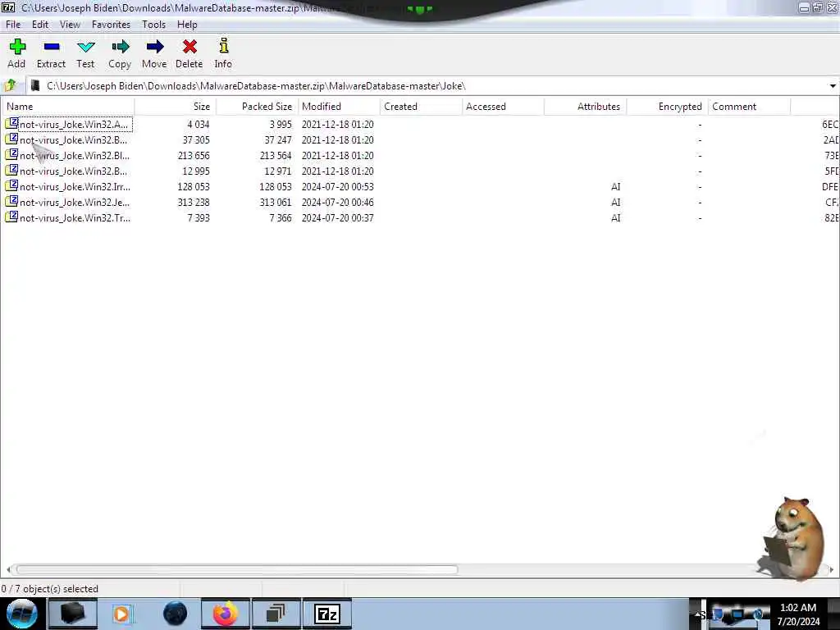Viewport: 840px width, 630px height.
Task: Go up one folder level icon
Action: pos(10,85)
